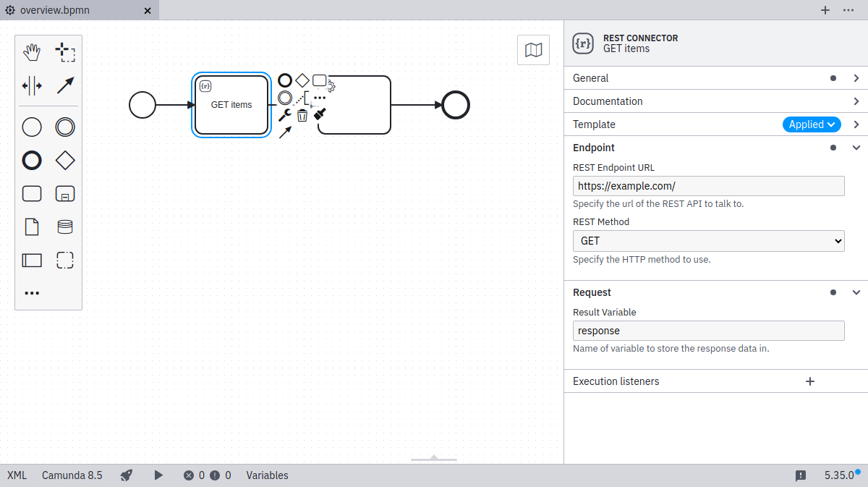Open the Camunda 8.5 version selector
Screen dimensions: 868x487
72,475
